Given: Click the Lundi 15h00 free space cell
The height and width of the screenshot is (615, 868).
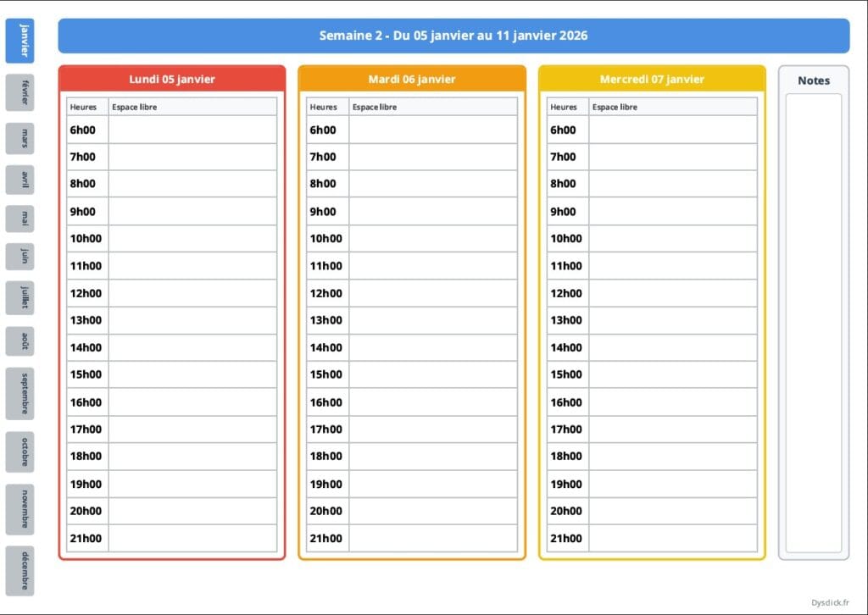Looking at the screenshot, I should [x=192, y=374].
